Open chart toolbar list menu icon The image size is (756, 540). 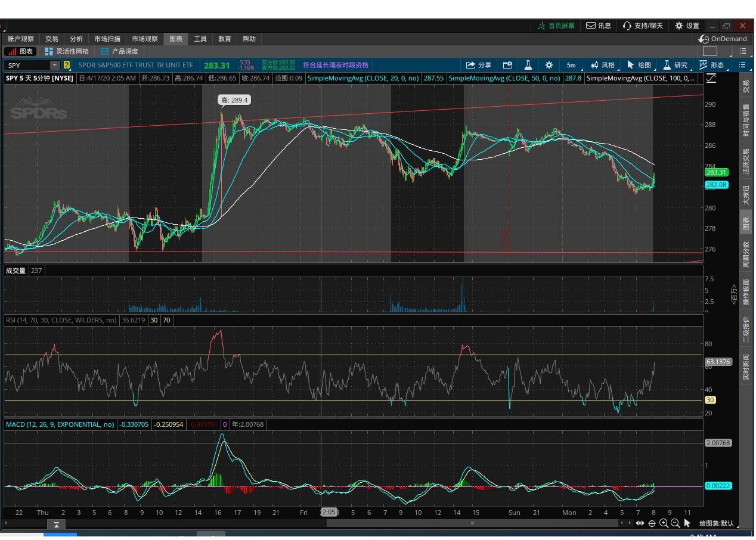tap(742, 65)
